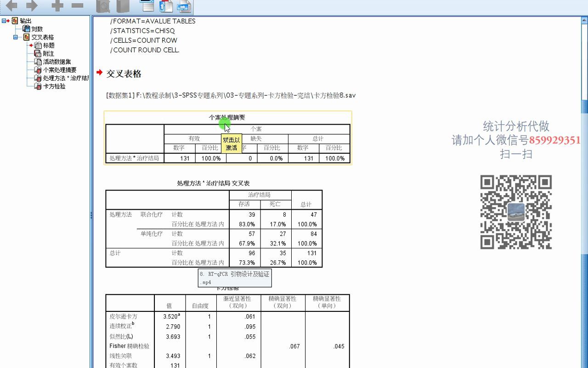
Task: Select 卡方检验 in the outline tree
Action: (54, 86)
